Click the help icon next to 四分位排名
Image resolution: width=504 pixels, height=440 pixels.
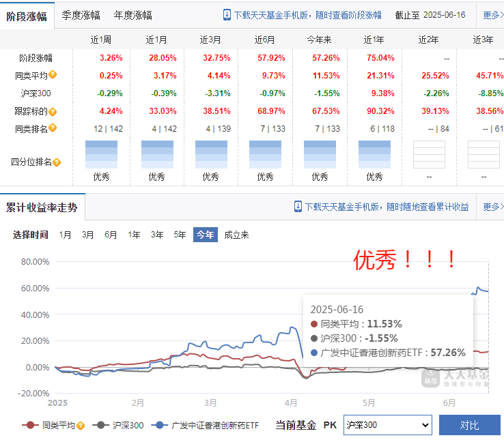click(x=57, y=162)
